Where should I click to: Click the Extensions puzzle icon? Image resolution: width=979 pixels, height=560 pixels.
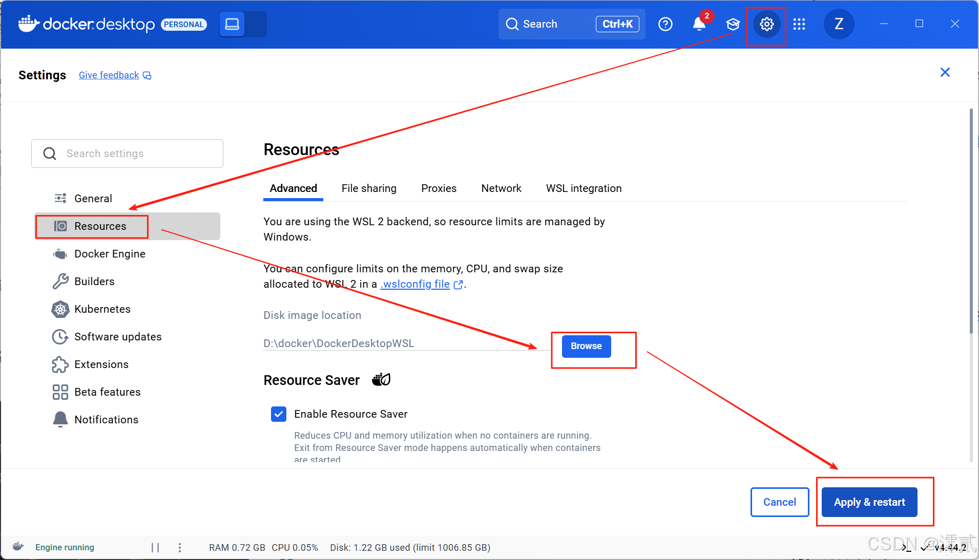pyautogui.click(x=60, y=364)
